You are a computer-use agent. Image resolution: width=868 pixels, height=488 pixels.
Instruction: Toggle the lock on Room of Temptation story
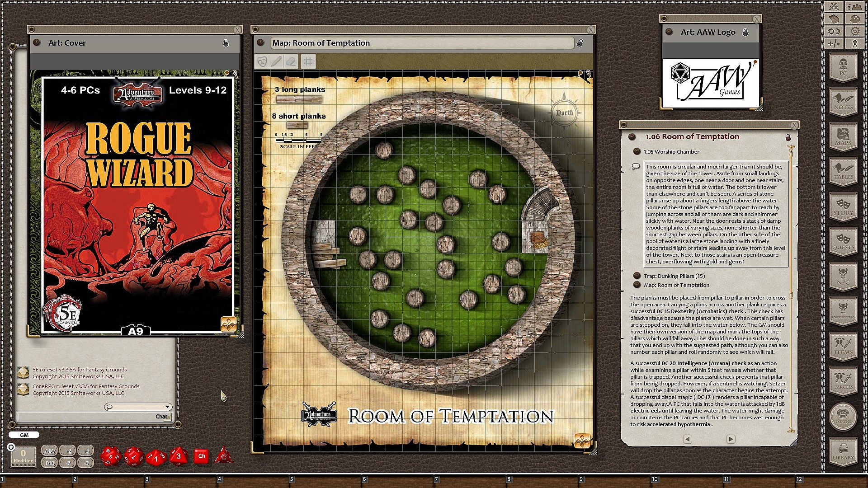pos(788,137)
